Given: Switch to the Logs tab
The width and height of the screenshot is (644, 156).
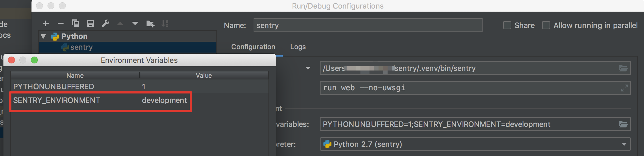Looking at the screenshot, I should pos(298,47).
